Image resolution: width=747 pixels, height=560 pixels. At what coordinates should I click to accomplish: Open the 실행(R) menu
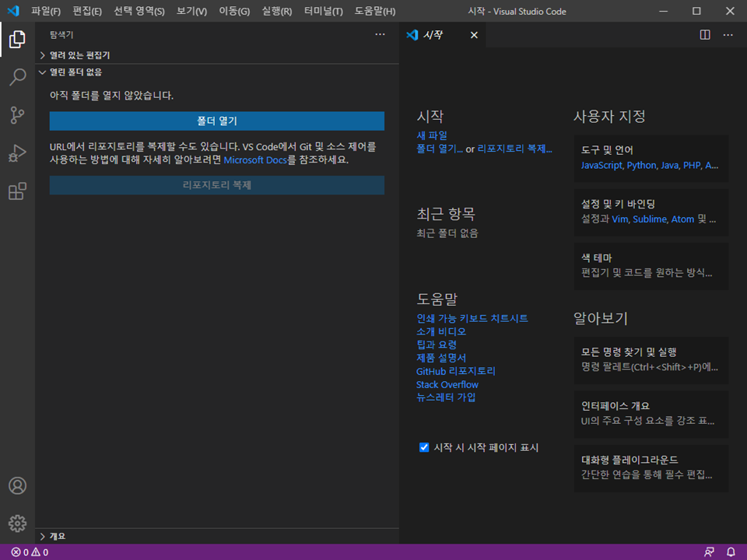coord(277,11)
